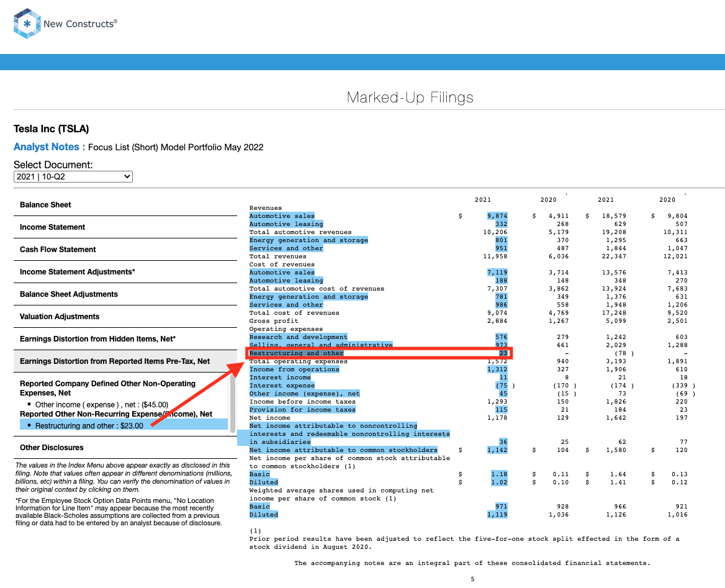
Task: Click the highlighted Interest income label
Action: [x=280, y=378]
